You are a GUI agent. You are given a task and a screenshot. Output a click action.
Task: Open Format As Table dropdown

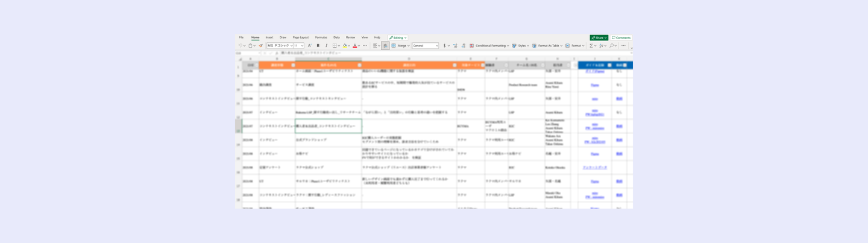point(547,46)
